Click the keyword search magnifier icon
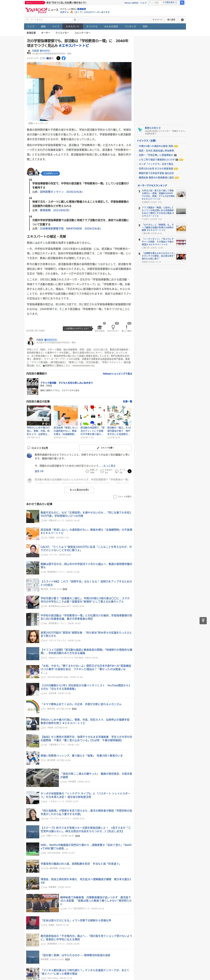The image size is (210, 980). [75, 20]
